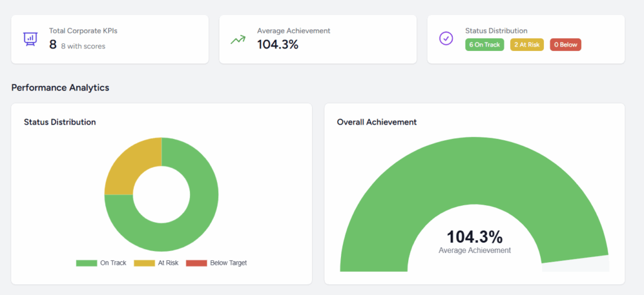This screenshot has width=644, height=295.
Task: Select the red '0 Below' badge
Action: [x=565, y=45]
